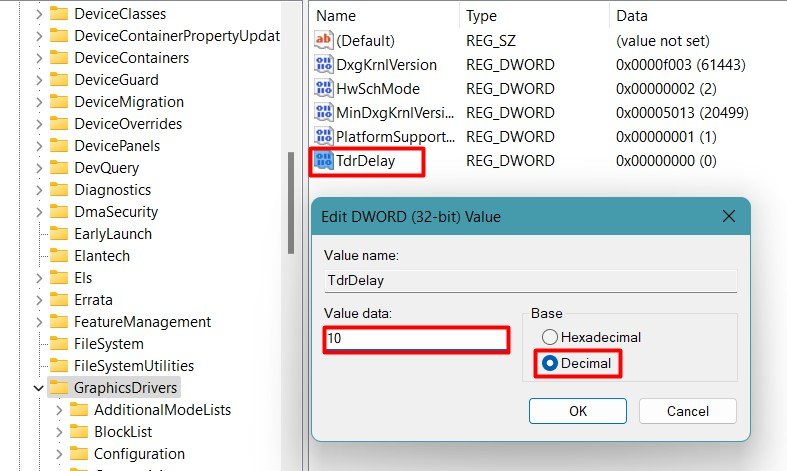Image resolution: width=787 pixels, height=471 pixels.
Task: Click the PlatformSupport... DWORD icon
Action: [324, 137]
